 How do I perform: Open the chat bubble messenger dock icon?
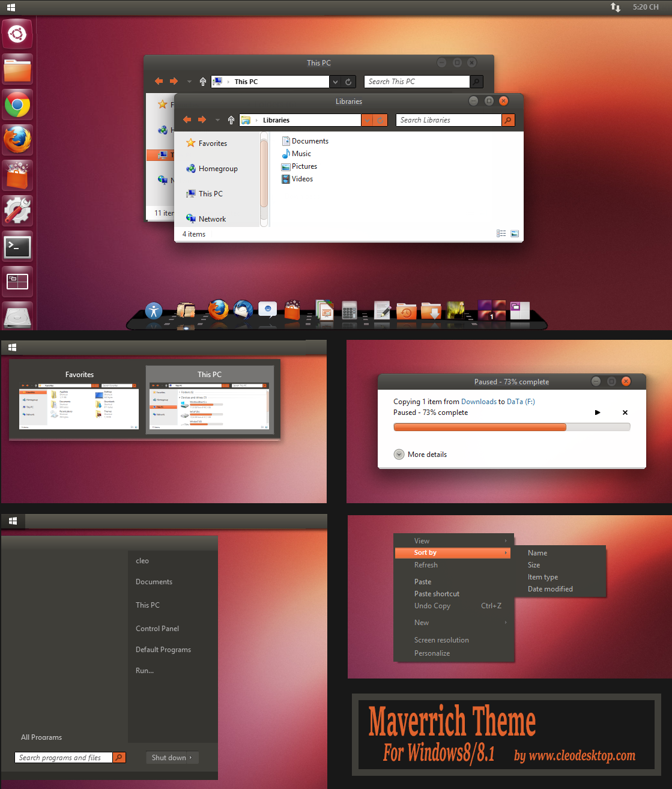coord(268,309)
